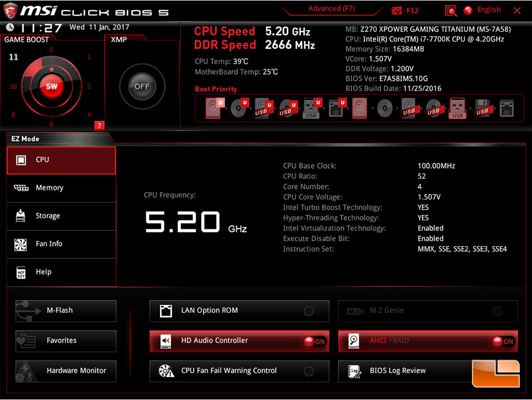This screenshot has width=532, height=400.
Task: Open Hardware Monitor
Action: click(66, 371)
